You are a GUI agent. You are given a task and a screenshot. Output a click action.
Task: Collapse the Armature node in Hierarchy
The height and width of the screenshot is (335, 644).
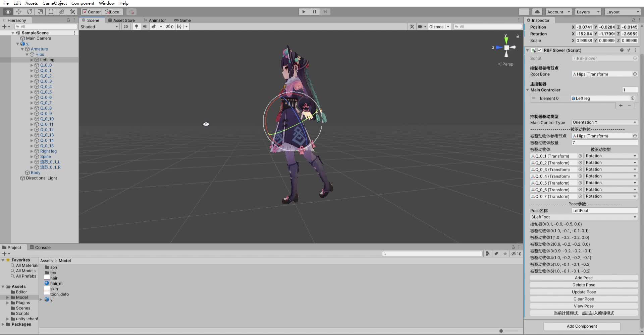22,49
